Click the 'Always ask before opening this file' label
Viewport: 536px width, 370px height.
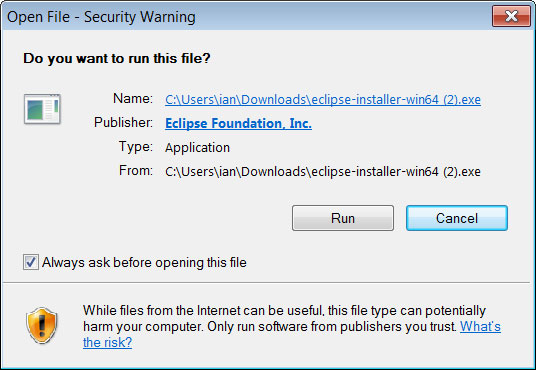coord(144,263)
